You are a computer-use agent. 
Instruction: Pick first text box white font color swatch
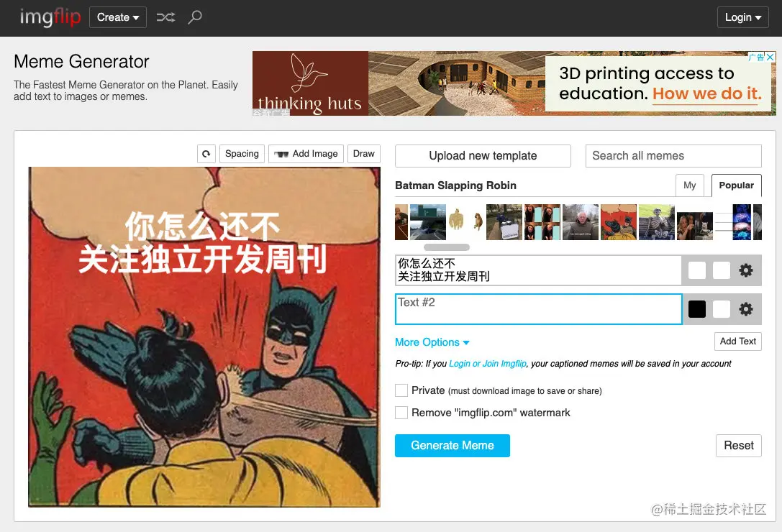(696, 270)
